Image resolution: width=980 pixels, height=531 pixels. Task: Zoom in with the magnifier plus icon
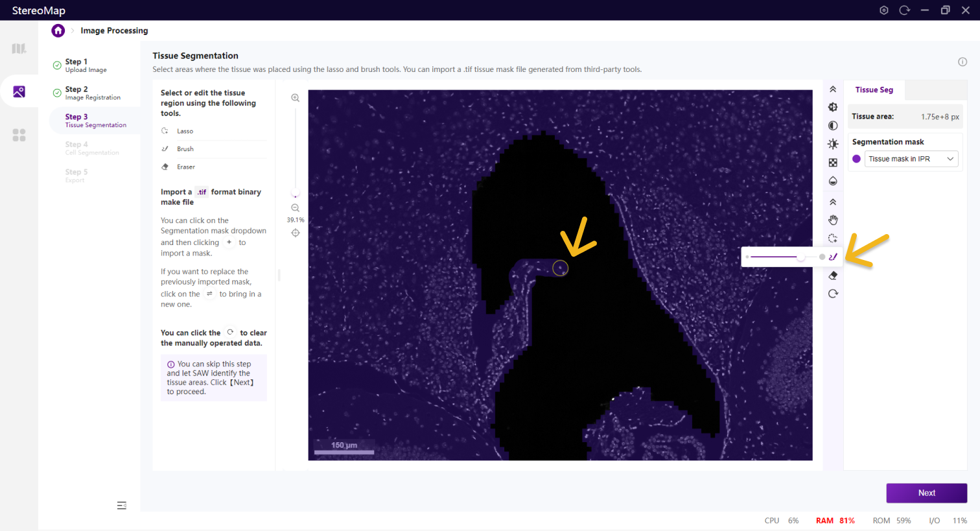(x=296, y=98)
